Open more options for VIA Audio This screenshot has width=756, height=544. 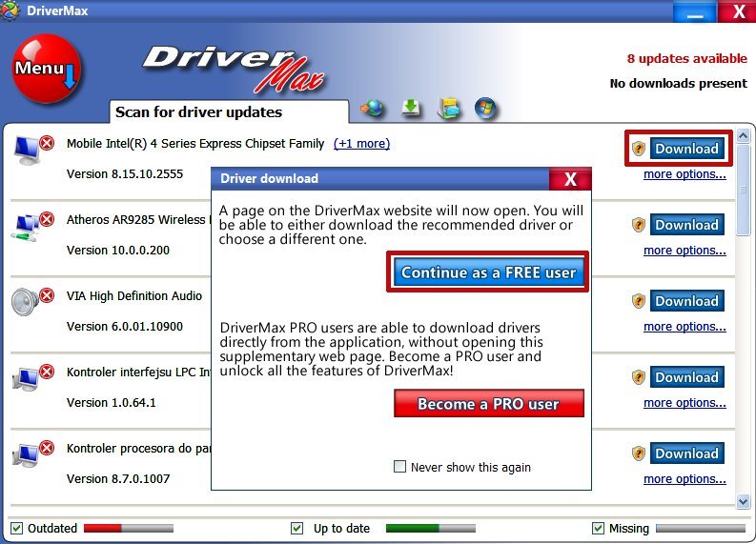click(x=684, y=326)
